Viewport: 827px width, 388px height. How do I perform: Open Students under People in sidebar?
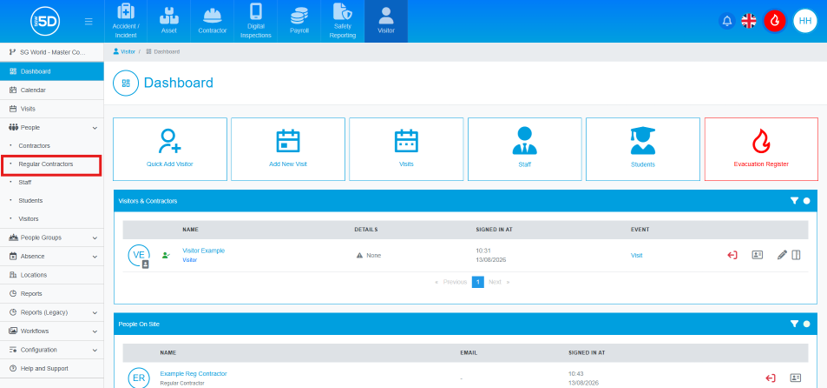(31, 200)
